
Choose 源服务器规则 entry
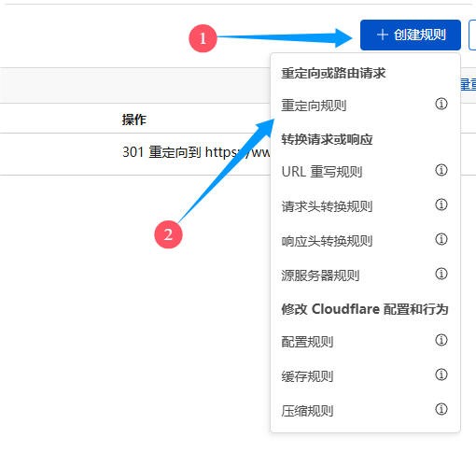320,275
